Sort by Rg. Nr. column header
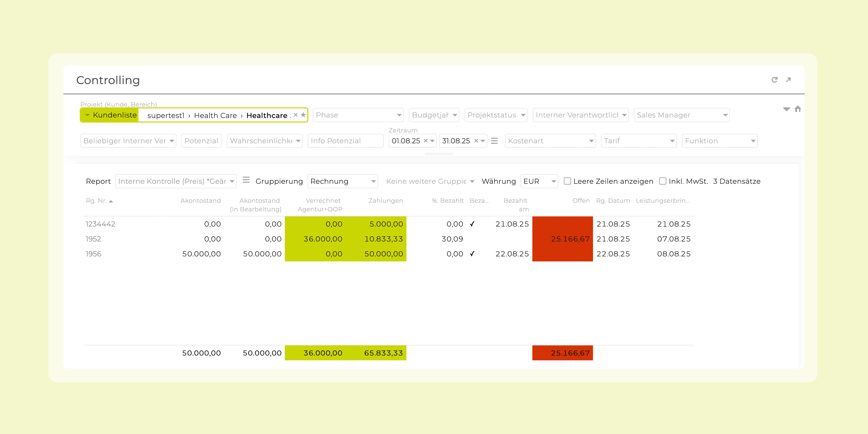Viewport: 868px width, 434px height. point(99,201)
